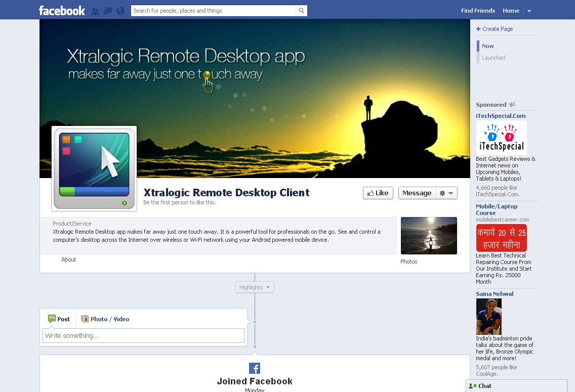The height and width of the screenshot is (392, 575).
Task: Focus the search for people field
Action: coord(214,11)
